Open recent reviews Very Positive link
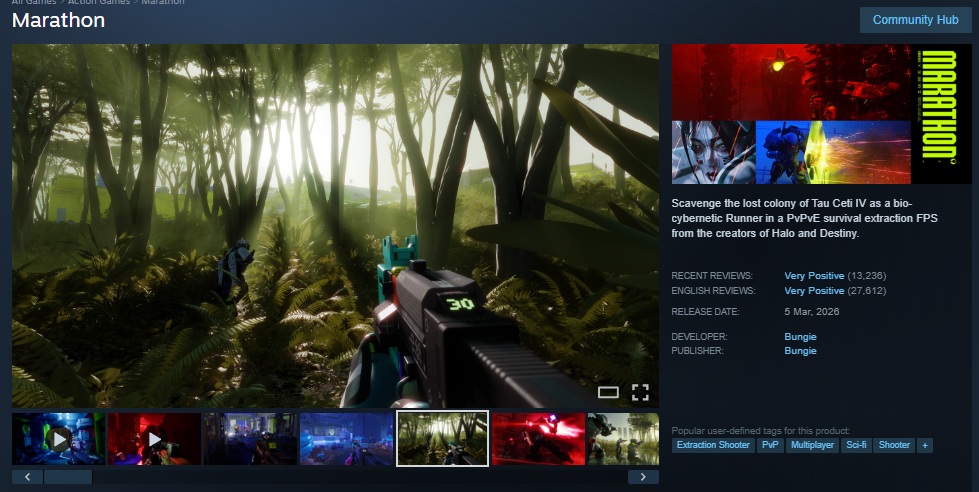The width and height of the screenshot is (979, 492). [814, 275]
